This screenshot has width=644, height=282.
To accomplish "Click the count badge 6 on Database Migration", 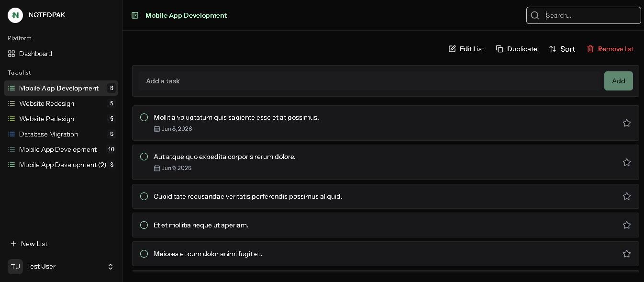I will click(111, 134).
